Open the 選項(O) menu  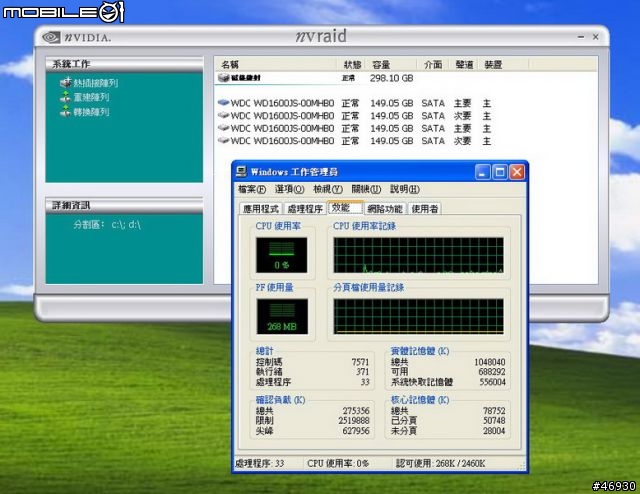(289, 189)
